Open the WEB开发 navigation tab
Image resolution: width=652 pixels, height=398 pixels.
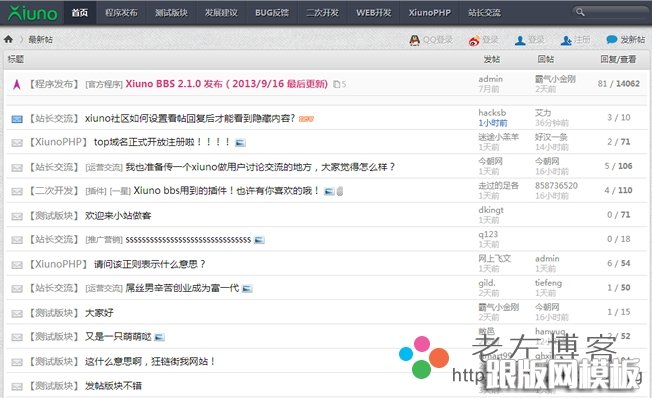(373, 13)
